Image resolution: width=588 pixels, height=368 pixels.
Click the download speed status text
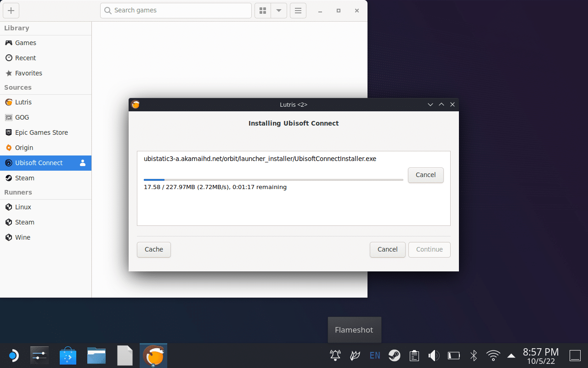pos(215,187)
